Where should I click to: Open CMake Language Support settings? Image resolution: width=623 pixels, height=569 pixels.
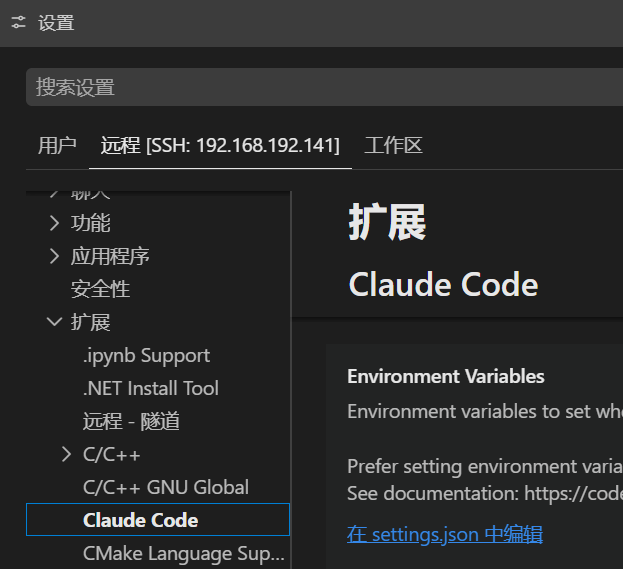[184, 553]
